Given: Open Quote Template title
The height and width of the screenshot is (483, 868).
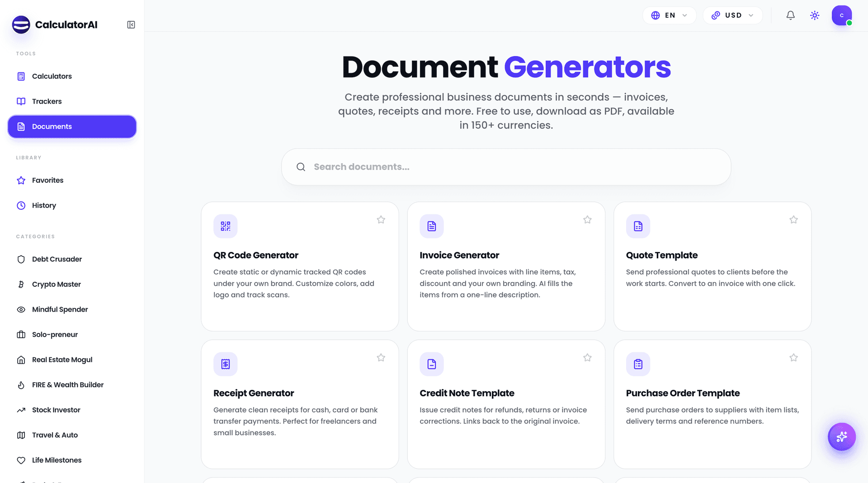Looking at the screenshot, I should tap(661, 255).
